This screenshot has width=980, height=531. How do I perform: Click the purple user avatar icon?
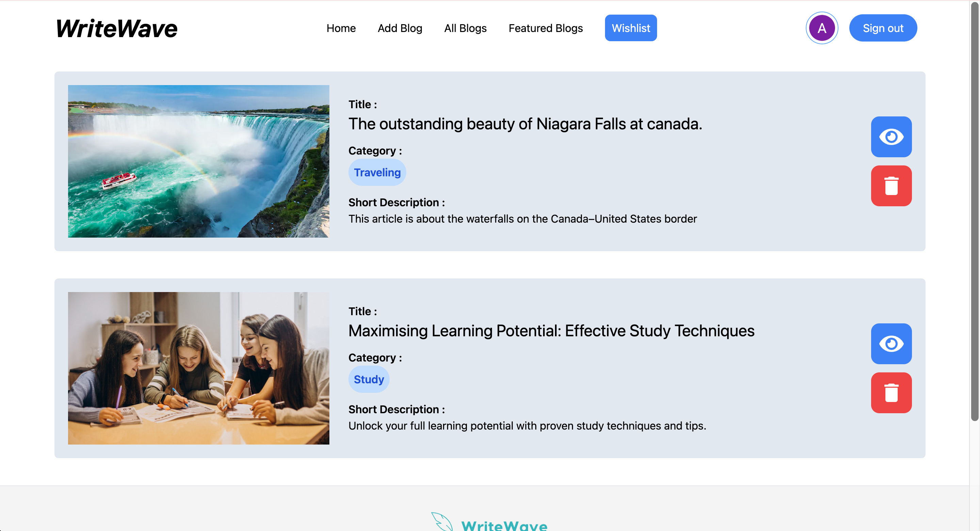coord(822,28)
